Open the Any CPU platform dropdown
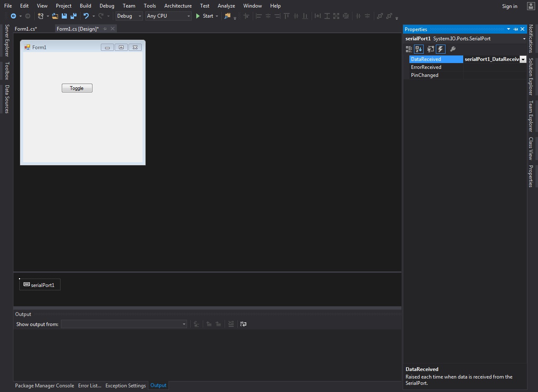538x392 pixels. pos(169,16)
